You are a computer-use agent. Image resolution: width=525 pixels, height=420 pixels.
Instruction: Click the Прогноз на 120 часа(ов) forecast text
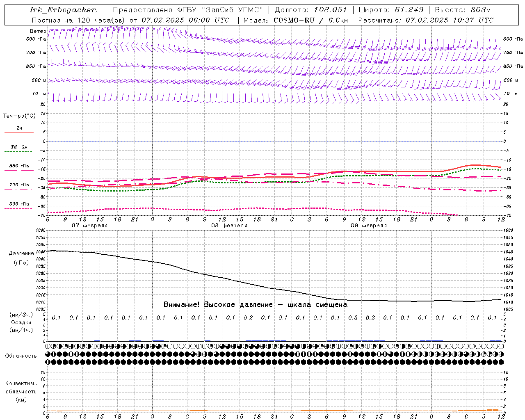(79, 20)
